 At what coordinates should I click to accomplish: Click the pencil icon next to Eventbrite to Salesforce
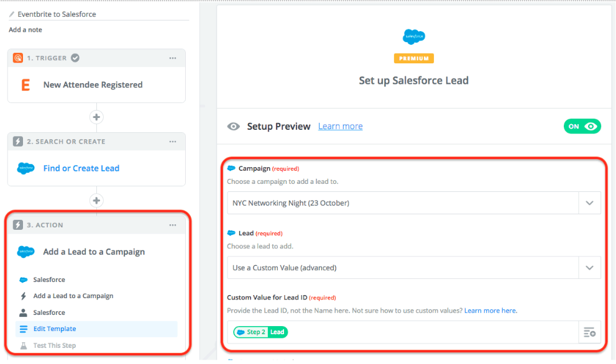[11, 14]
